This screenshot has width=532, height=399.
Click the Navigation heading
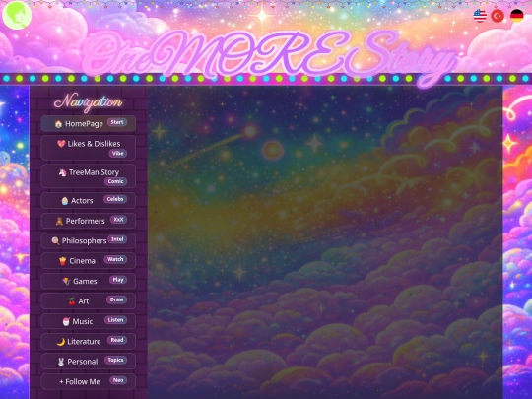click(89, 101)
